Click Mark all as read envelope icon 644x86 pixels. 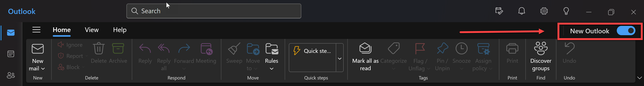pos(365,48)
